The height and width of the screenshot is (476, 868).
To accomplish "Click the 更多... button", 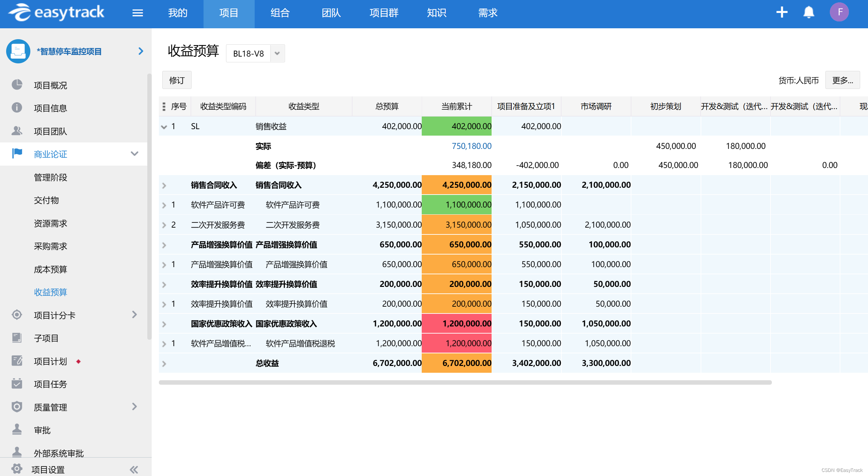I will pyautogui.click(x=842, y=80).
